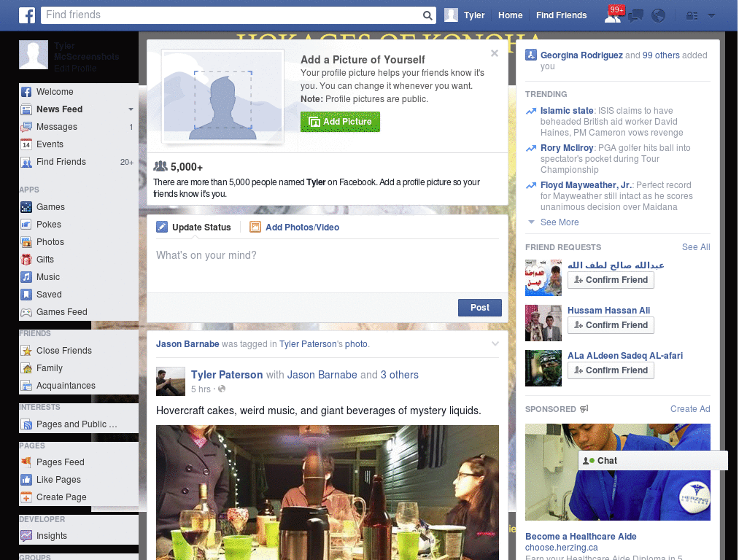Click the Post button
Screen dimensions: 747x560
tap(480, 308)
